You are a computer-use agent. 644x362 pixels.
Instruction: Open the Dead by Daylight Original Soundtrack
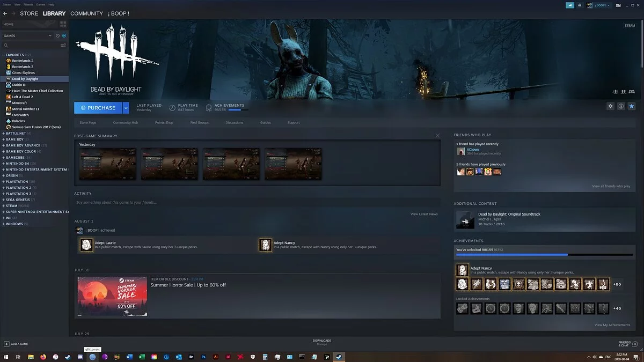[509, 214]
